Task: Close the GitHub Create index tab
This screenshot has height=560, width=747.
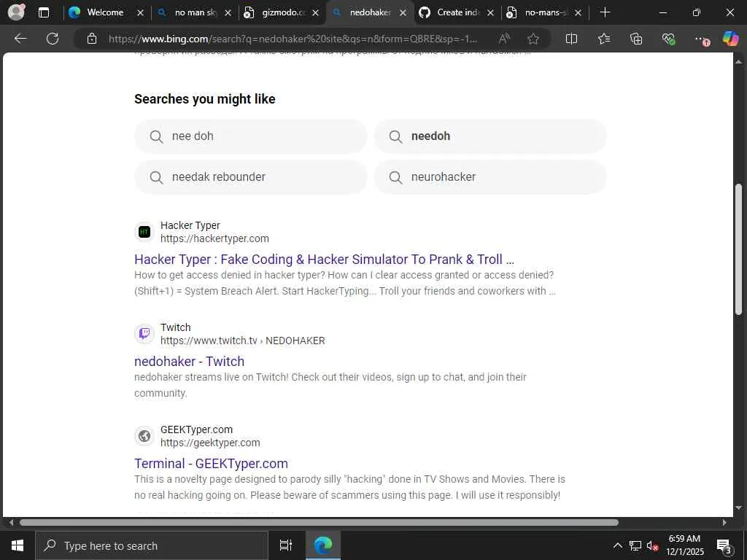Action: [491, 13]
